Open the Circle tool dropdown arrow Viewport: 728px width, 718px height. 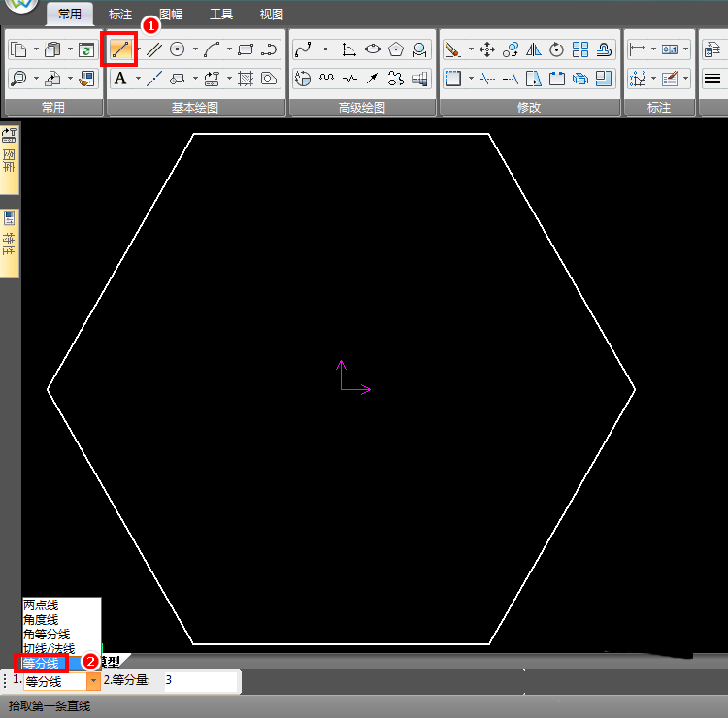point(195,49)
